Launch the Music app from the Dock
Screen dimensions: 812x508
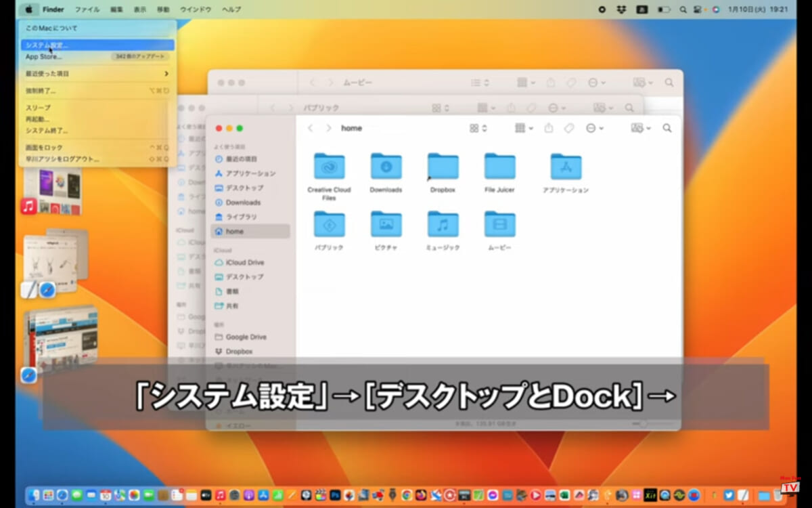(221, 495)
